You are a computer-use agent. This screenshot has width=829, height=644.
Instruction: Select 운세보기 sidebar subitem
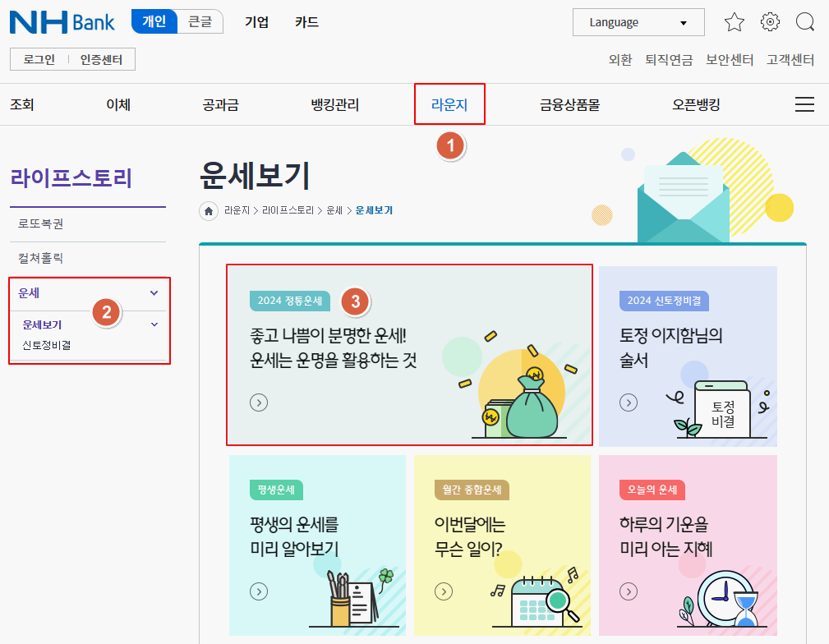pos(42,324)
